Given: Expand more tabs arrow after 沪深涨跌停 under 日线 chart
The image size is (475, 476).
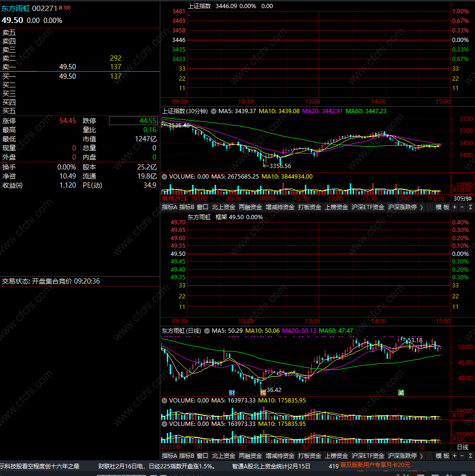Looking at the screenshot, I should 421,456.
